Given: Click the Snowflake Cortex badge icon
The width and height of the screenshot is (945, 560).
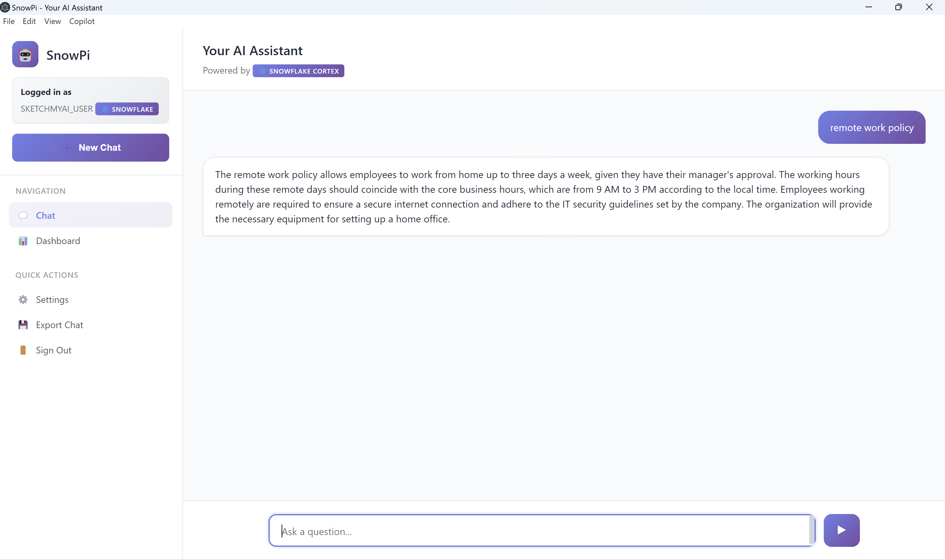Looking at the screenshot, I should point(263,71).
